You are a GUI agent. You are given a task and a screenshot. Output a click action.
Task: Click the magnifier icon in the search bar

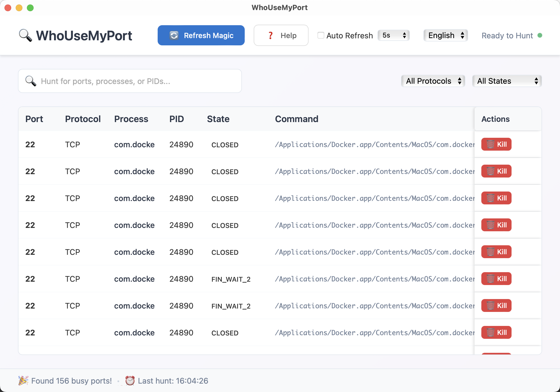(x=31, y=81)
